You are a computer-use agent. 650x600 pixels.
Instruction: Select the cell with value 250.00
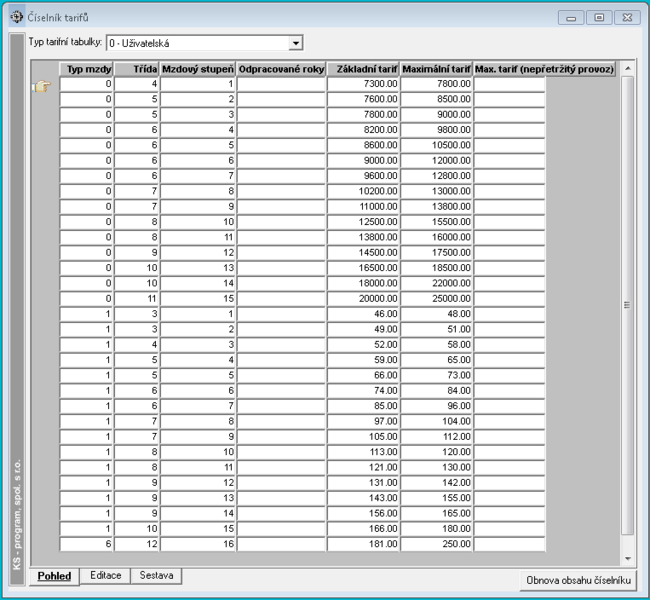[x=436, y=544]
